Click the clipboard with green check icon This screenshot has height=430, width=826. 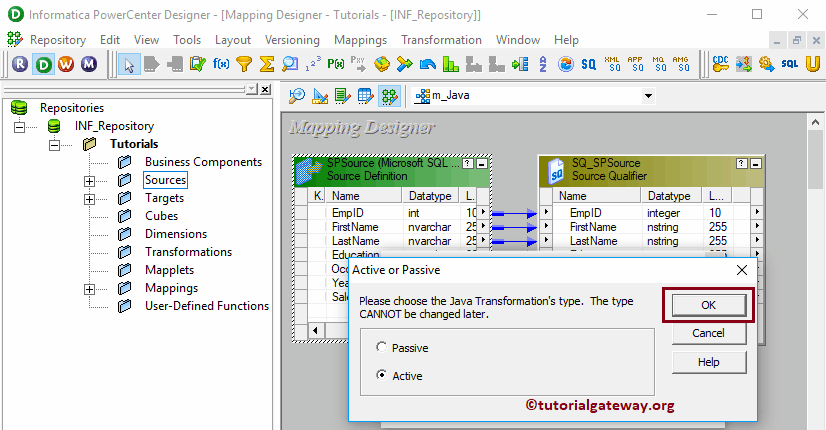click(x=198, y=64)
